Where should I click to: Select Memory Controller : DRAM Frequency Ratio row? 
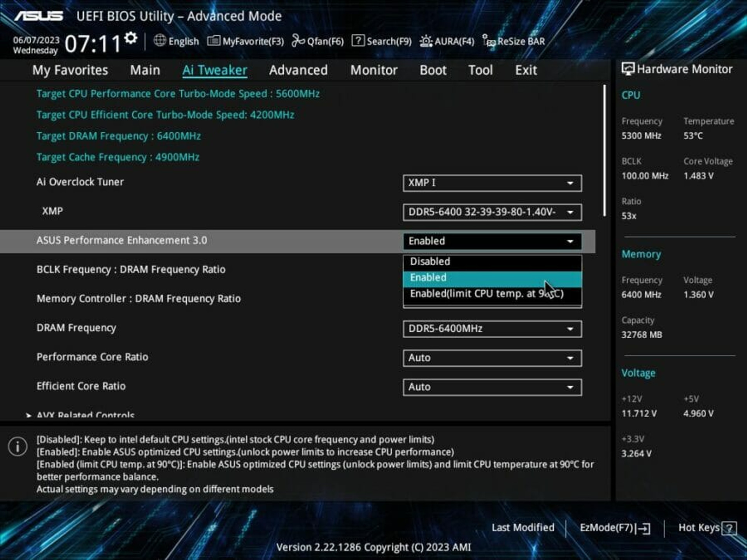tap(139, 299)
